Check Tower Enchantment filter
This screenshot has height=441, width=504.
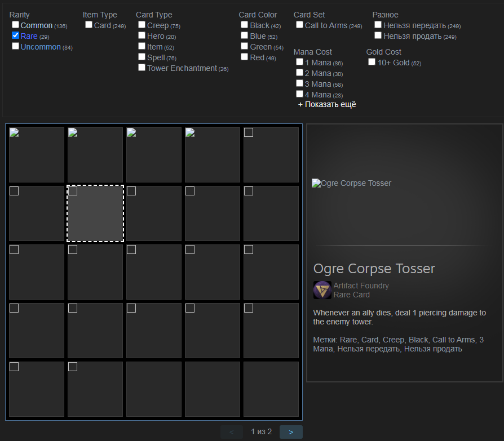pos(142,68)
